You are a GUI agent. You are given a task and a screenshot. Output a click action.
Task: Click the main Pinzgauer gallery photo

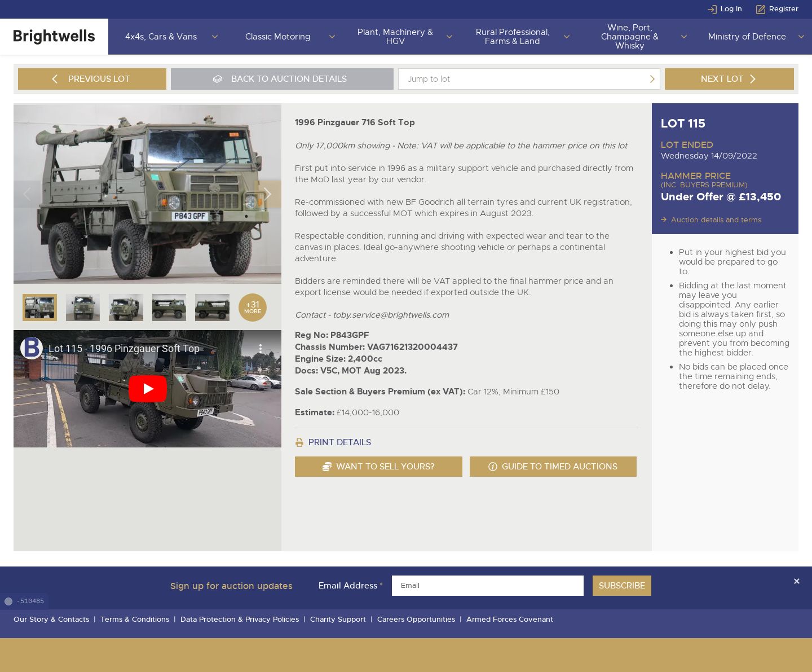[x=147, y=194]
